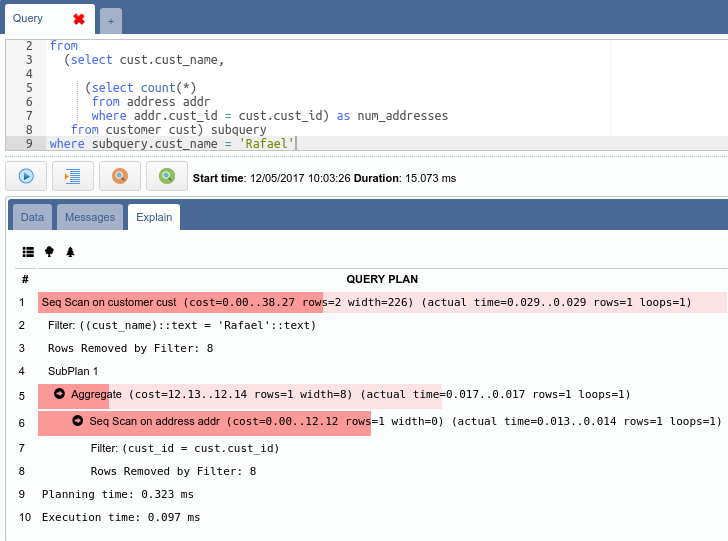Select the Explain tab
Viewport: 728px width, 541px height.
coord(154,217)
